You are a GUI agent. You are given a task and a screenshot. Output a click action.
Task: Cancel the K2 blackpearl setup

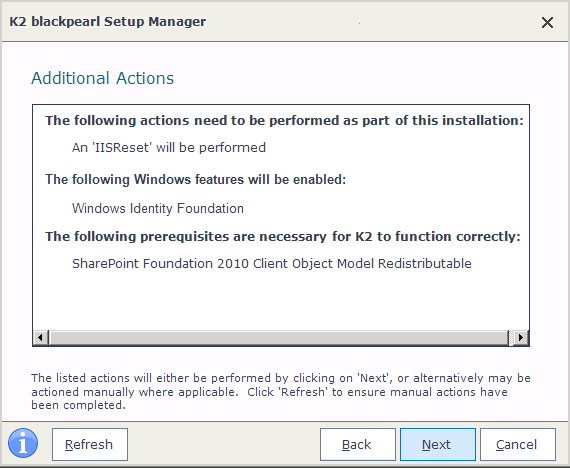click(x=518, y=444)
